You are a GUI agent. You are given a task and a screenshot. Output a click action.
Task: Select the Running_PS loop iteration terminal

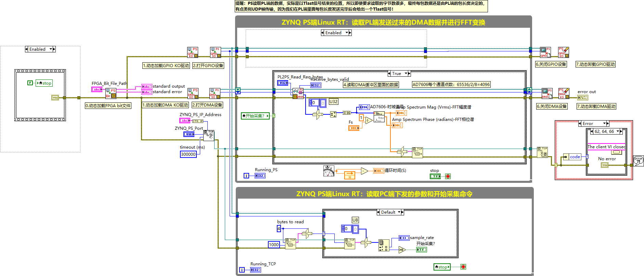246,176
